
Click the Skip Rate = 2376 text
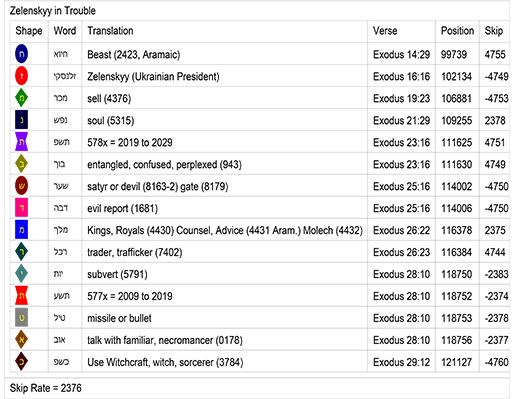coord(46,388)
